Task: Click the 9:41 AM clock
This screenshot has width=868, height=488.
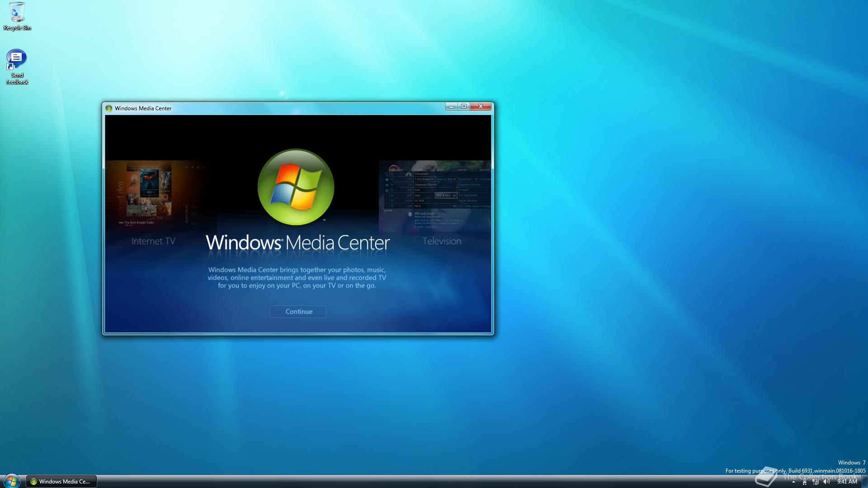Action: click(847, 482)
